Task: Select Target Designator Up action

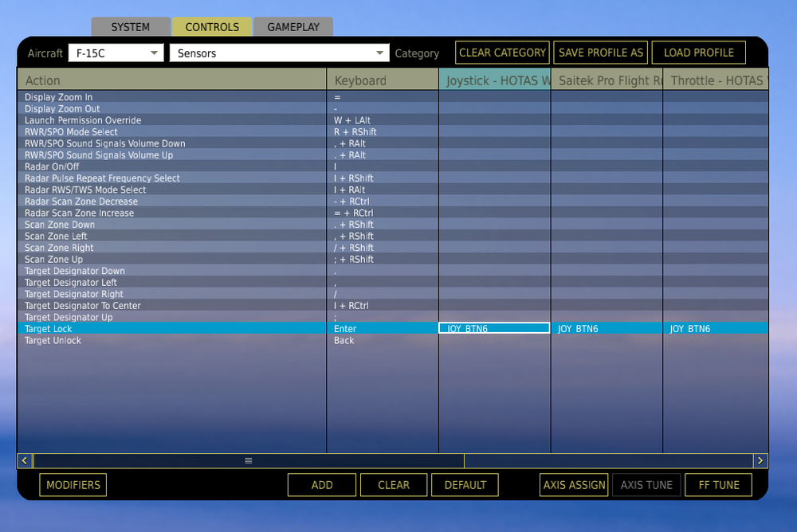Action: (x=172, y=317)
